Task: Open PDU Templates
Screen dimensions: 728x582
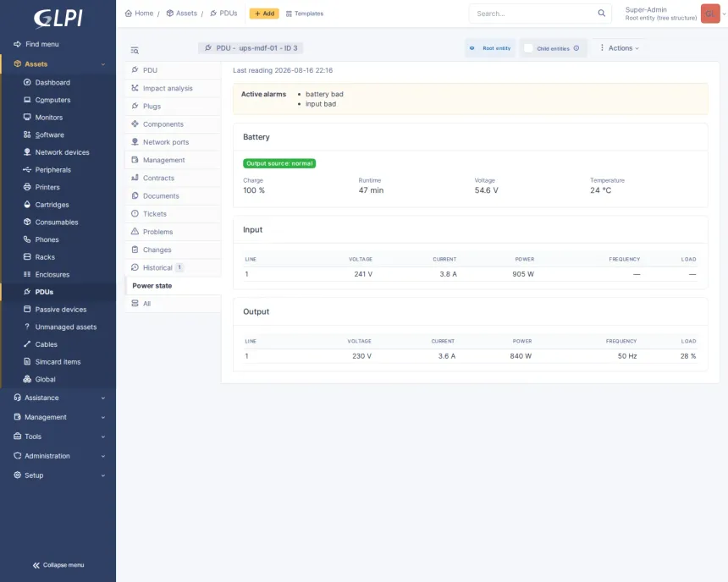Action: coord(305,14)
